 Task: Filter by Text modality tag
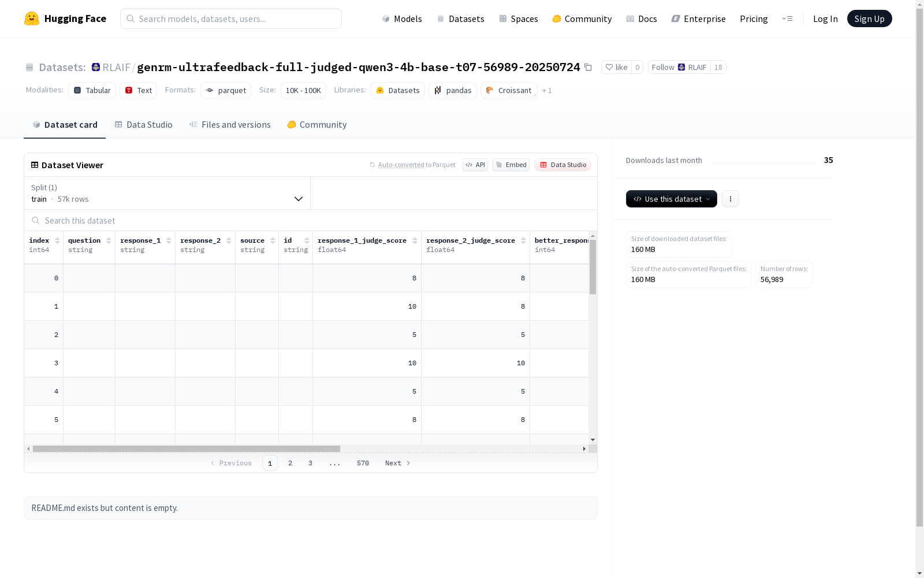click(x=139, y=90)
